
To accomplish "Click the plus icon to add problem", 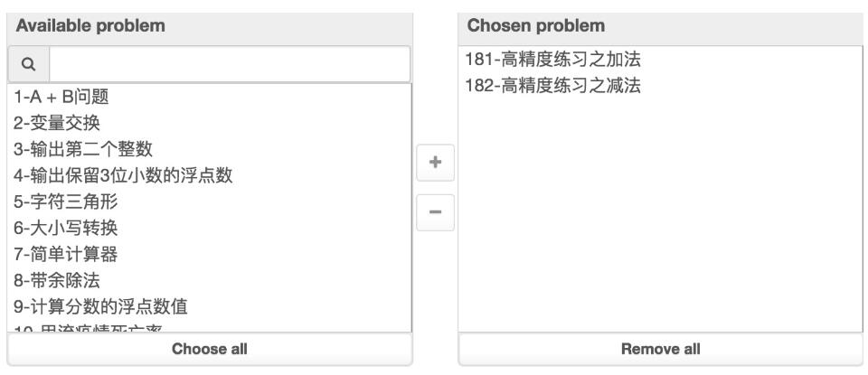I will [x=435, y=163].
